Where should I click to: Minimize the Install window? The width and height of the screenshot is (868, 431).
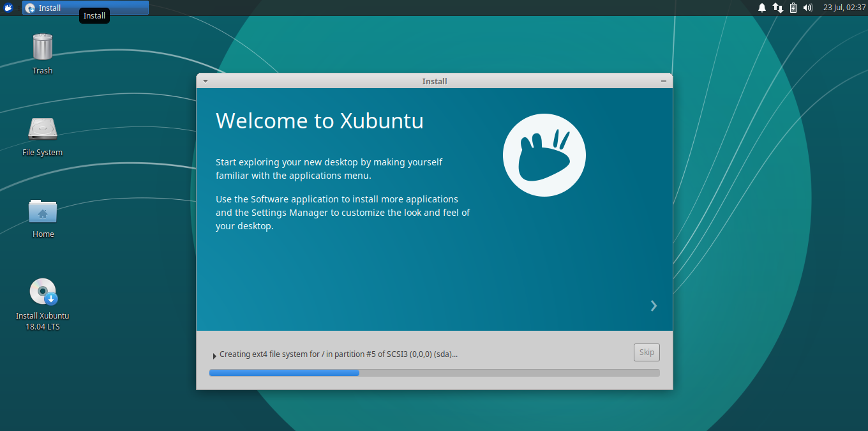(x=664, y=81)
